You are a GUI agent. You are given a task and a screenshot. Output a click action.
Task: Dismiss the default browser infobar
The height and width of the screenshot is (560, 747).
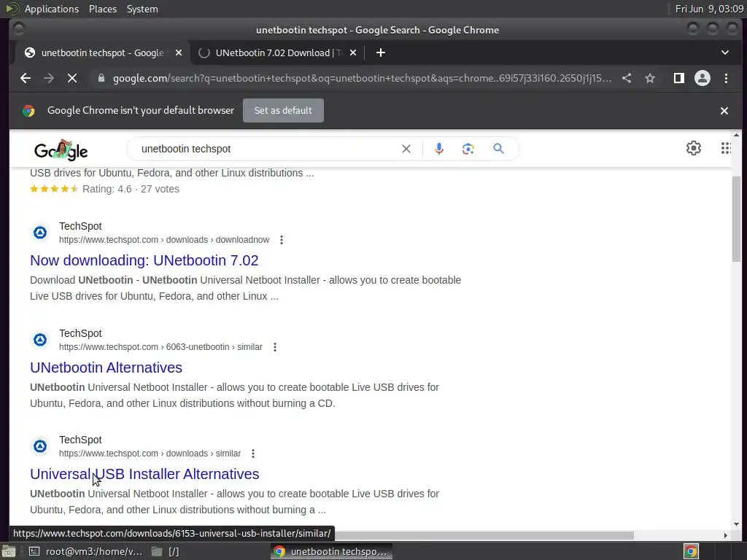coord(724,111)
